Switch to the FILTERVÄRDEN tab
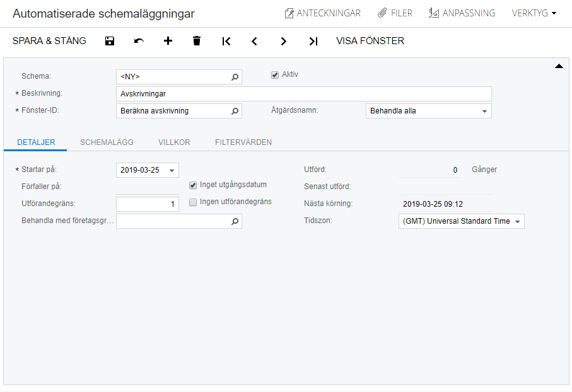572x392 pixels. point(243,142)
